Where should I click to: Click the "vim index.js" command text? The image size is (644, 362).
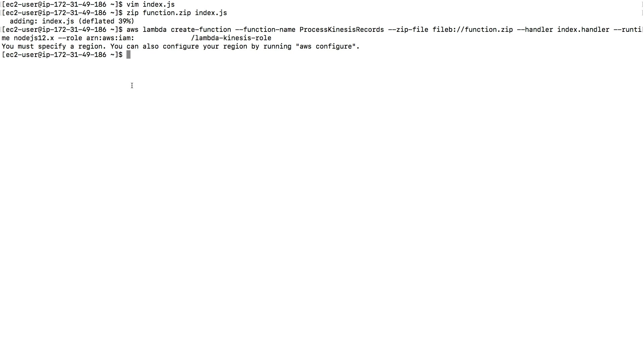point(151,4)
